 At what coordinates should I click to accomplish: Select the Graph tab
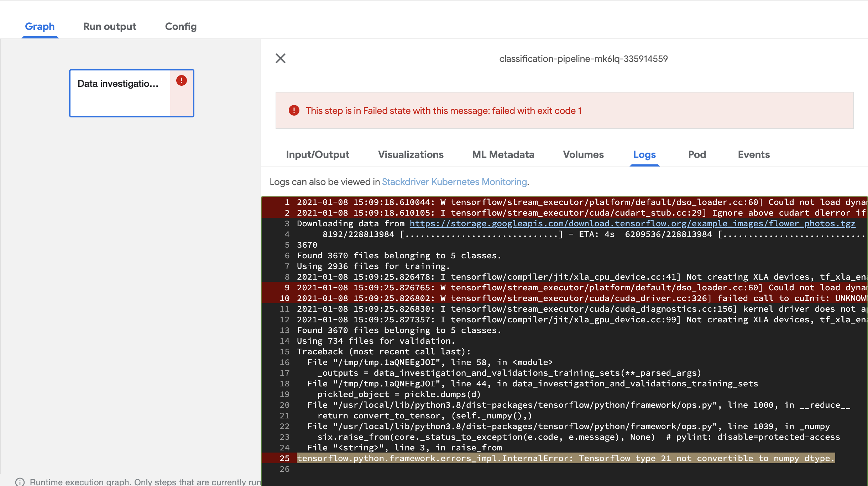click(40, 27)
